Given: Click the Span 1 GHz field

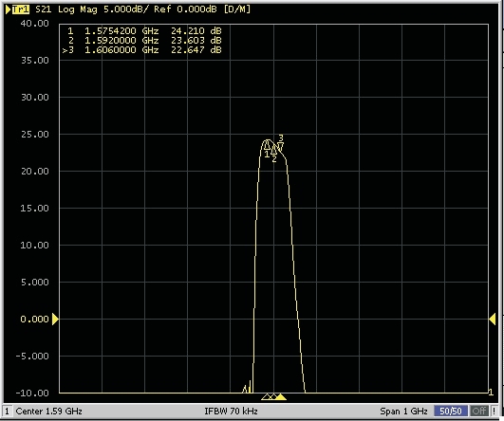Looking at the screenshot, I should tap(403, 412).
